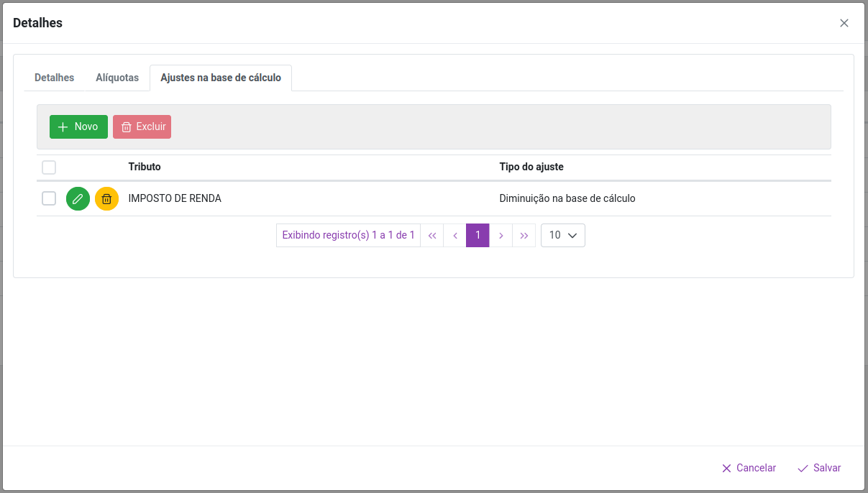The width and height of the screenshot is (868, 493).
Task: Open the Alíquotas tab
Action: coord(117,78)
